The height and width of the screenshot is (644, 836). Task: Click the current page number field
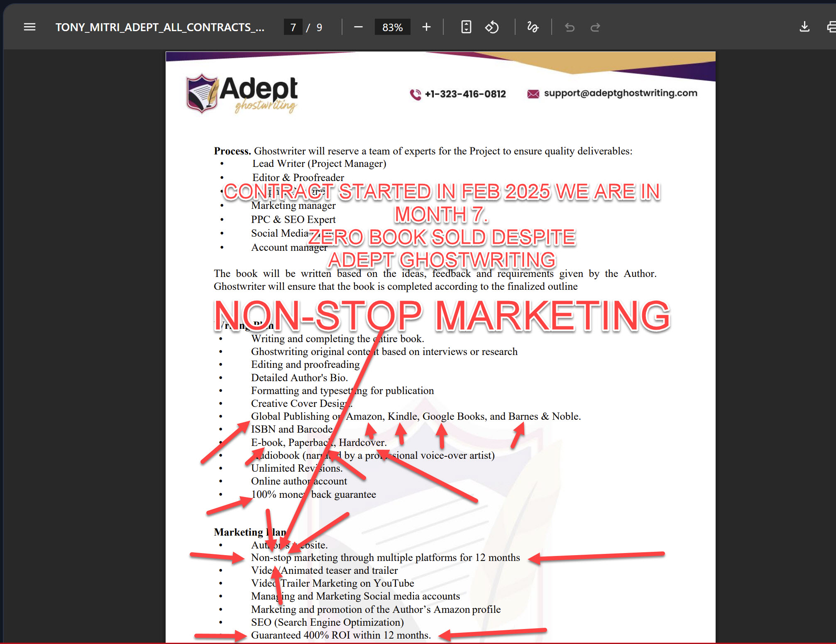pos(293,27)
